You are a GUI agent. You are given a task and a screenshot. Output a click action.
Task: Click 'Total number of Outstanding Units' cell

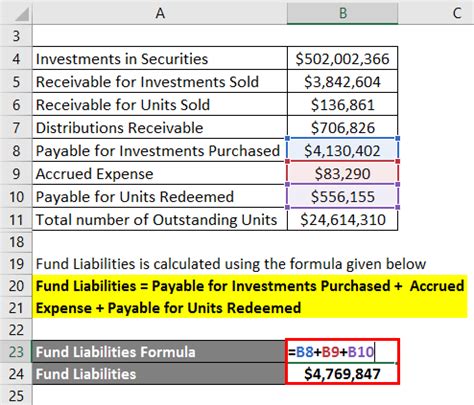tap(160, 219)
